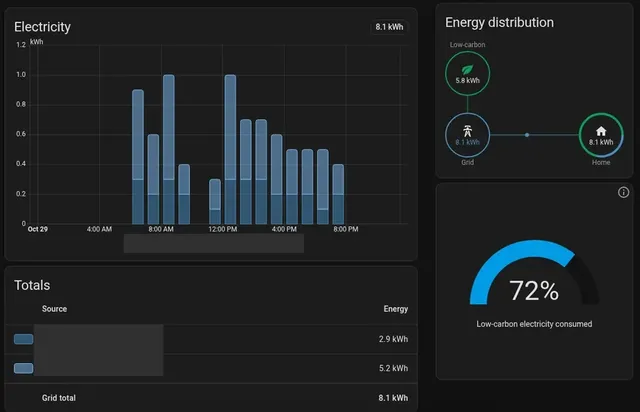Screen dimensions: 640x412
Task: Click the Source column header
Action: (x=54, y=309)
